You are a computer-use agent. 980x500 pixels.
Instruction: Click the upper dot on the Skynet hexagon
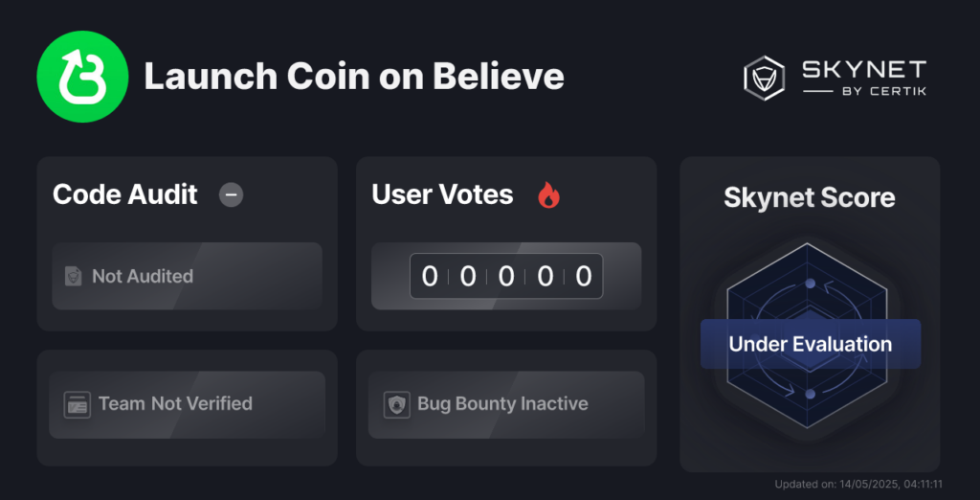coord(810,284)
